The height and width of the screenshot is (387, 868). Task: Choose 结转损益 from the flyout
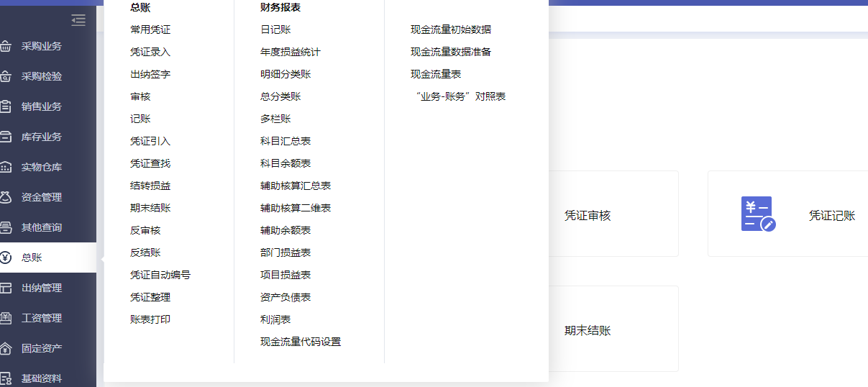(150, 186)
